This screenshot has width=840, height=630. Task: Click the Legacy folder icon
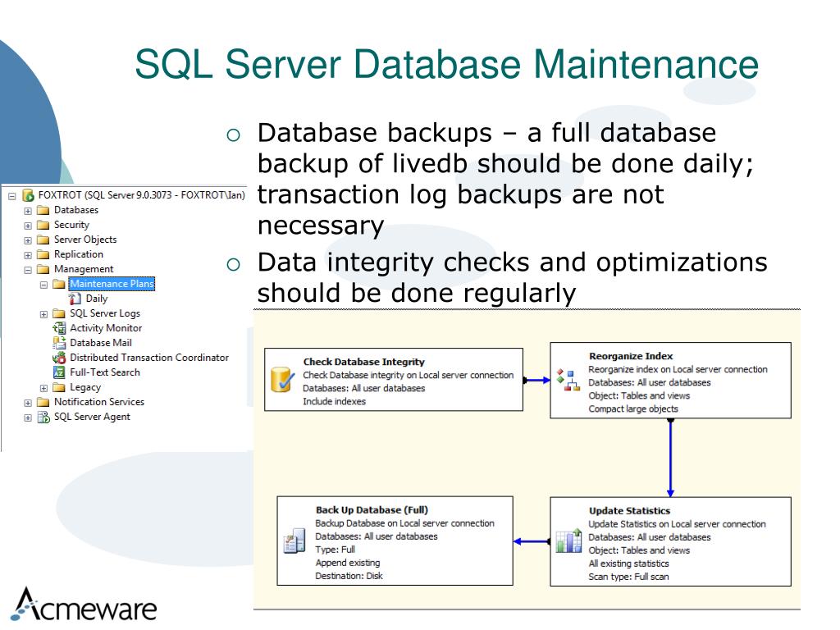(x=59, y=387)
